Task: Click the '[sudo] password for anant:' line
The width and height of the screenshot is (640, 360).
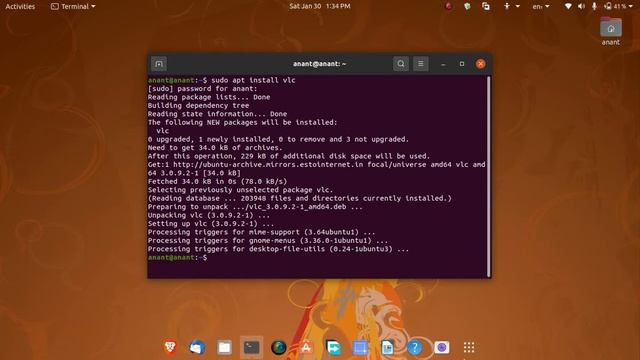Action: point(202,89)
